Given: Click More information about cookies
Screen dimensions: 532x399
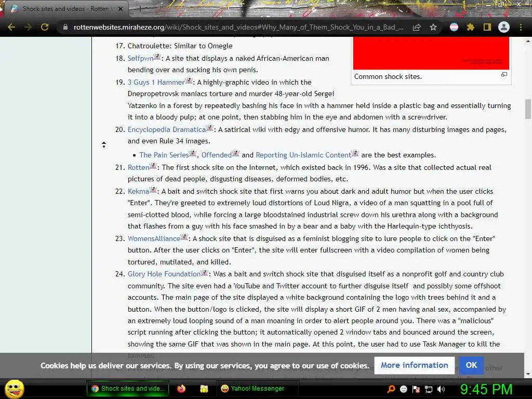Looking at the screenshot, I should [414, 365].
